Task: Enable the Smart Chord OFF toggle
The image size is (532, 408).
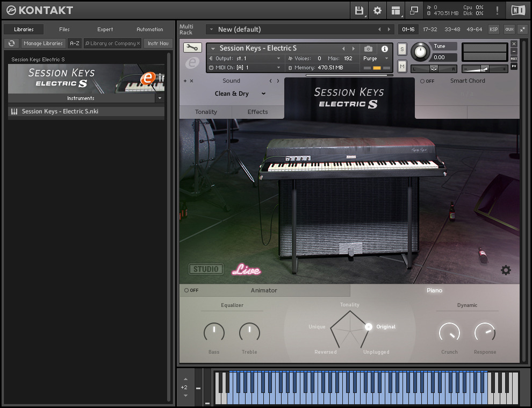Action: point(427,81)
